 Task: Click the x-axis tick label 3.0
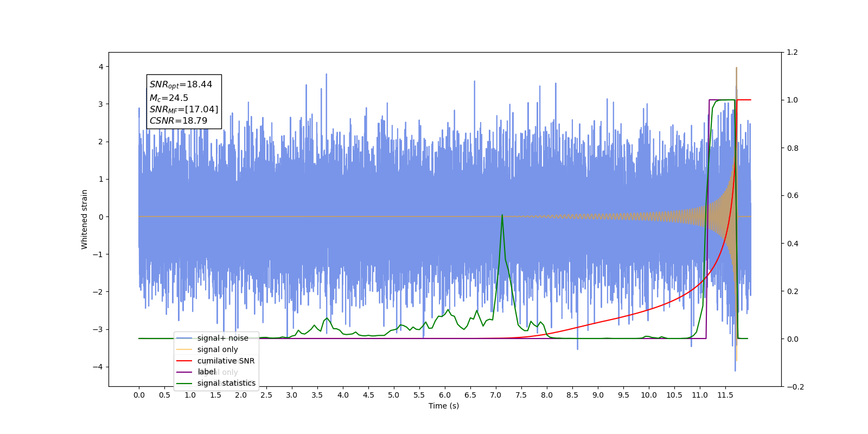coord(292,395)
